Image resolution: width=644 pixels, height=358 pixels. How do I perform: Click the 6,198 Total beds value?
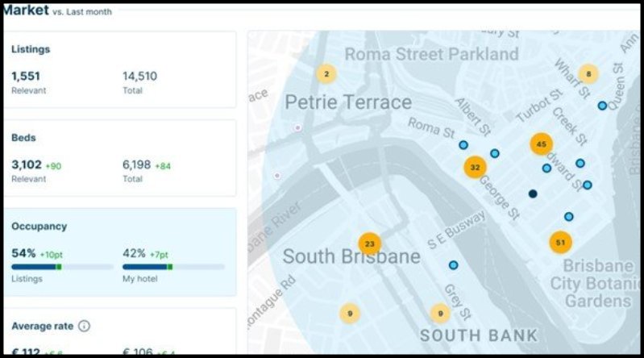point(137,164)
